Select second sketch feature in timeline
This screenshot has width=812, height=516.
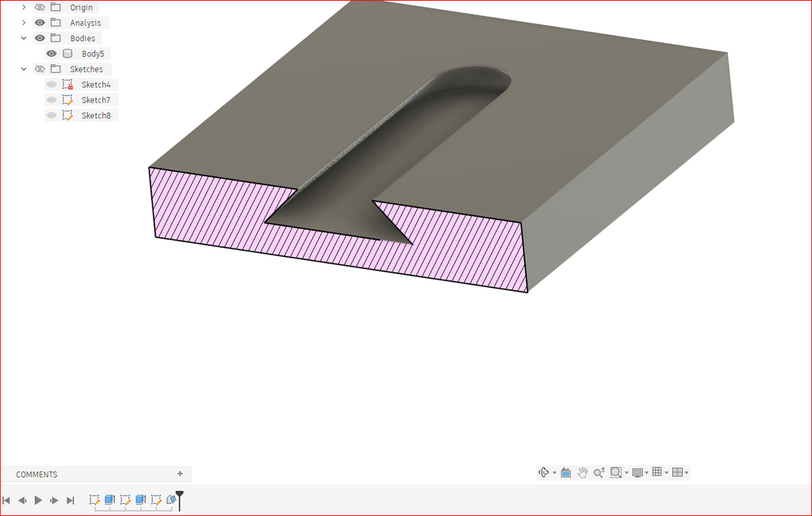pyautogui.click(x=125, y=500)
